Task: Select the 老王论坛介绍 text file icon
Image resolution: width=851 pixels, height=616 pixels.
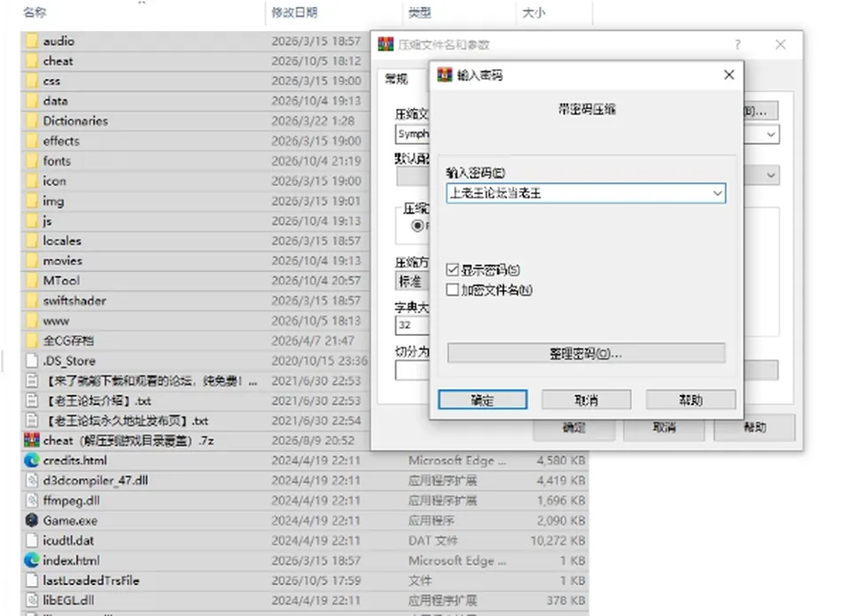Action: 32,401
